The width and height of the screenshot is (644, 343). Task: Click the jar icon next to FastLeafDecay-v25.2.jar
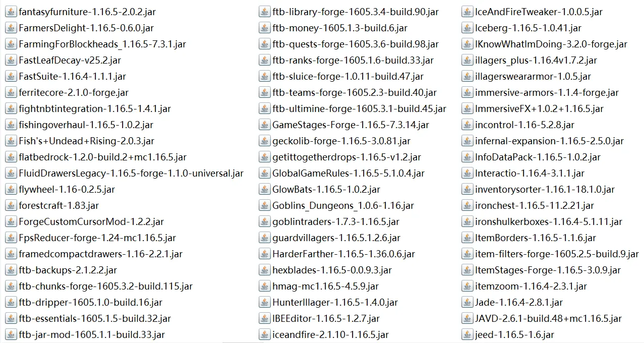[x=11, y=60]
